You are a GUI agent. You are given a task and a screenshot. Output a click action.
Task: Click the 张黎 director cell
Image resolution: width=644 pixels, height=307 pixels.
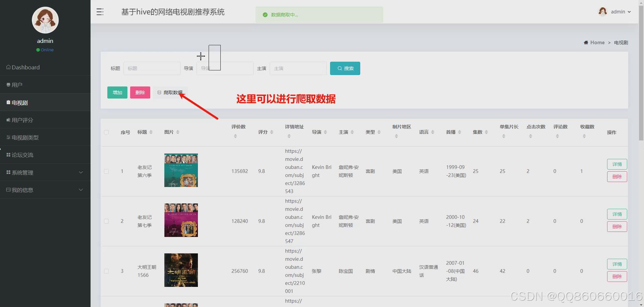(x=317, y=271)
